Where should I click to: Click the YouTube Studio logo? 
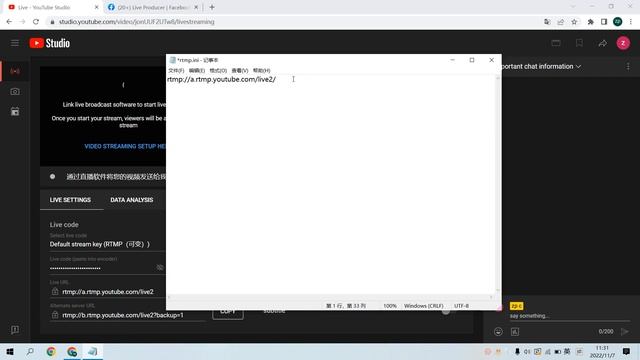click(x=50, y=43)
